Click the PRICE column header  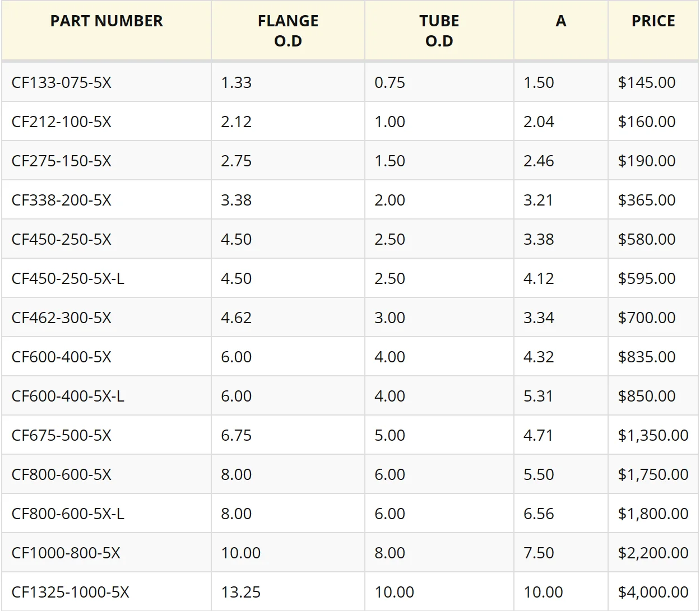pos(653,21)
